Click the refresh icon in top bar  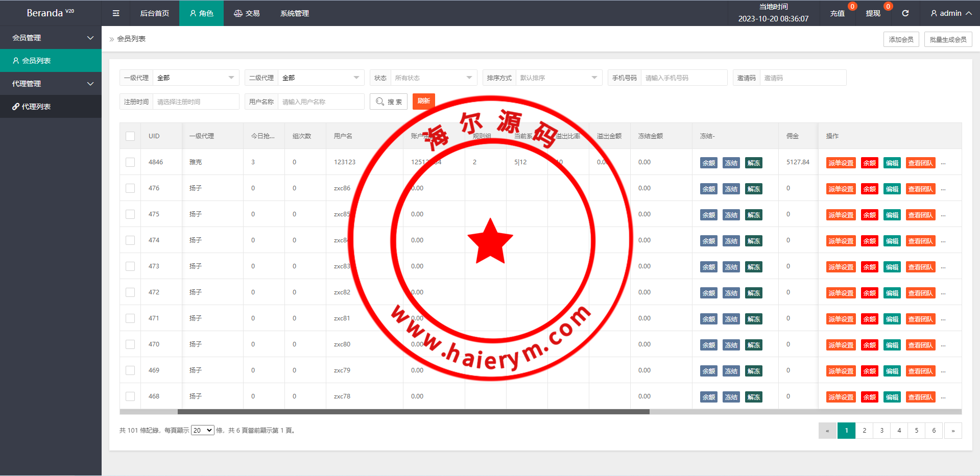click(x=905, y=13)
